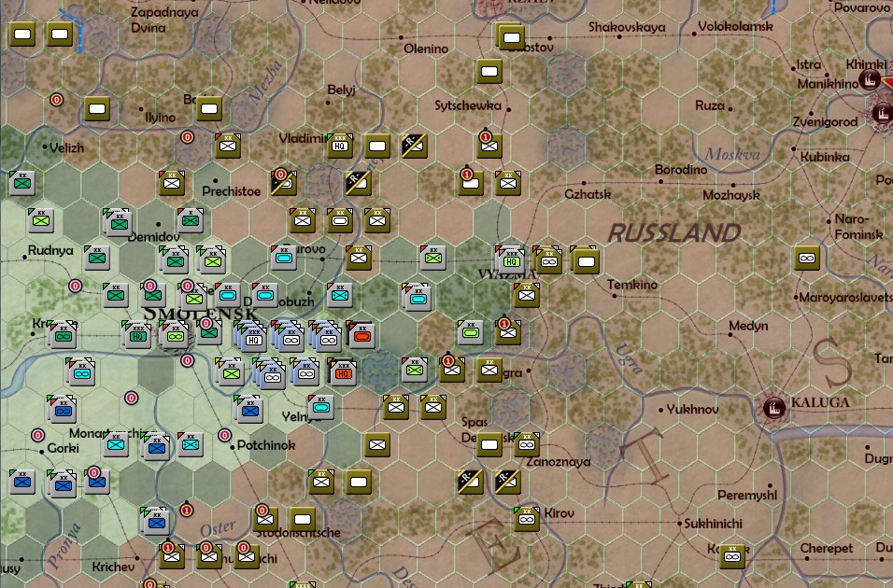
Task: Click the Zvenigorod town label
Action: pyautogui.click(x=825, y=122)
